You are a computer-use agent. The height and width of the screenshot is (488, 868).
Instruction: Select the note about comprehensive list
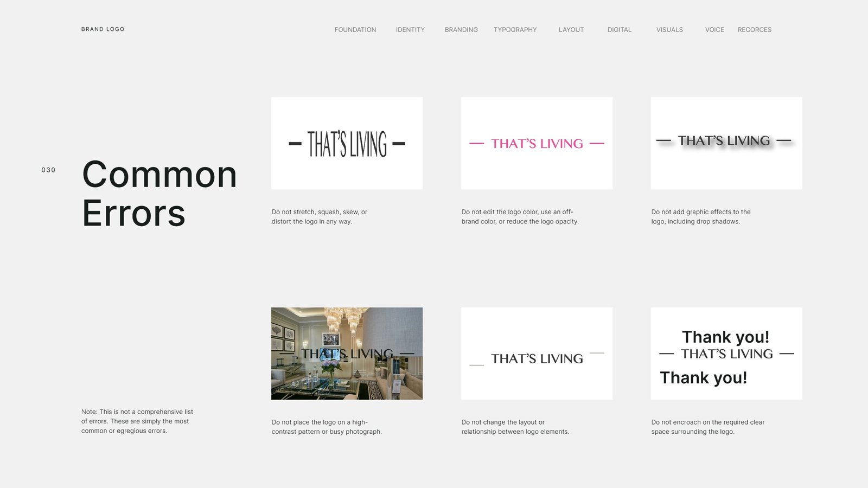point(137,421)
